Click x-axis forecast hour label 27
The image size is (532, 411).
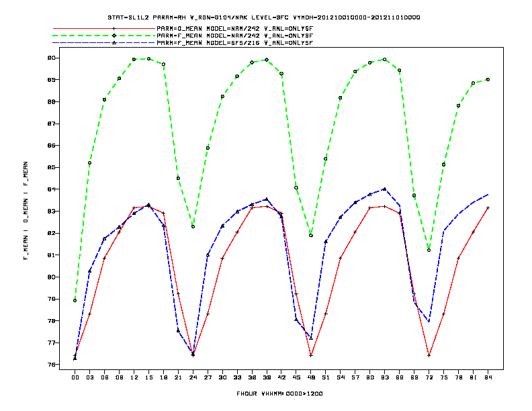click(x=208, y=377)
